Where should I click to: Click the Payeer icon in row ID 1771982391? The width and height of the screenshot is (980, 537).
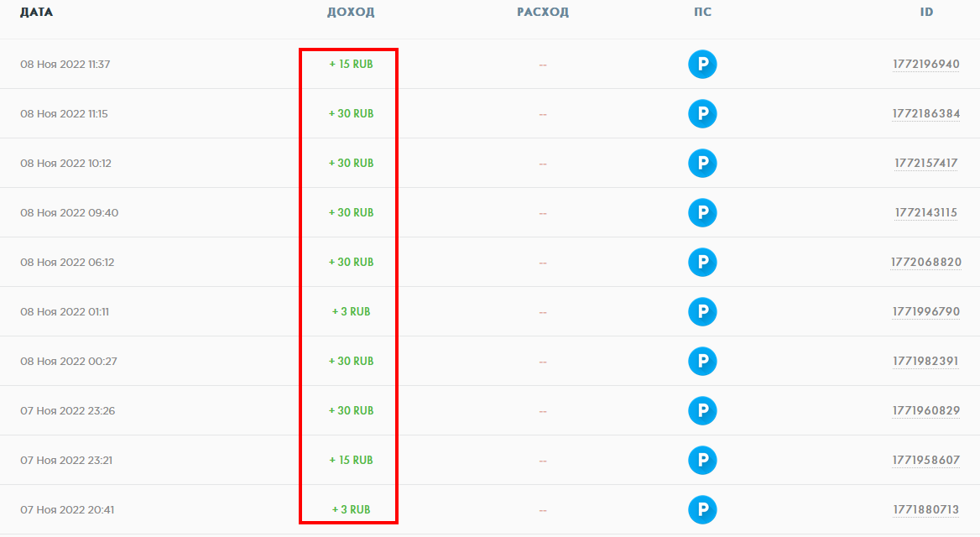coord(702,362)
